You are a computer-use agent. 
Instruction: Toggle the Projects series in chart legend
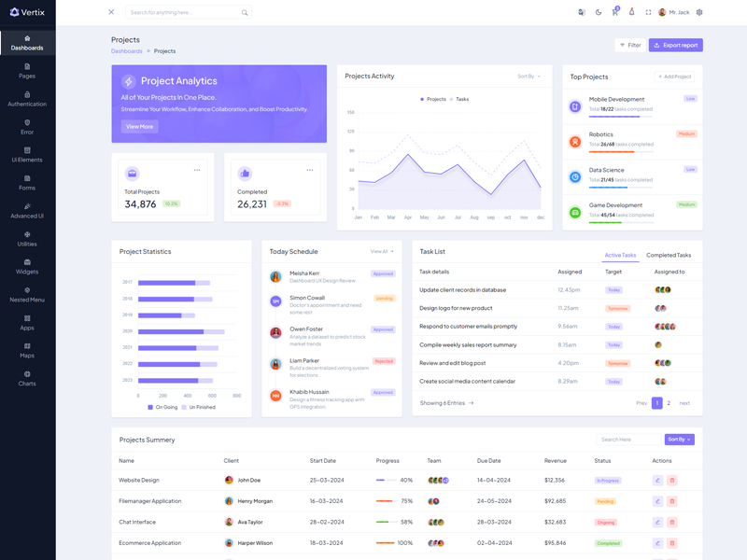coord(433,99)
